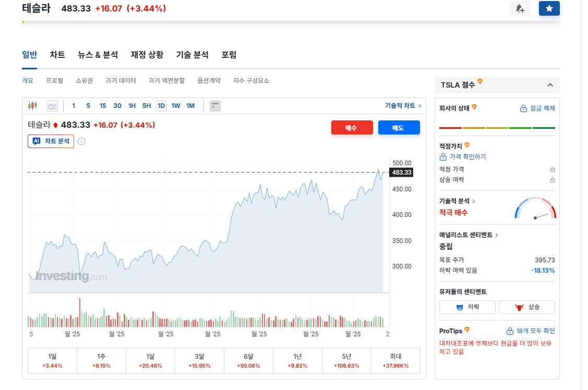
Task: Select the 프로필 sub-tab
Action: [x=55, y=80]
